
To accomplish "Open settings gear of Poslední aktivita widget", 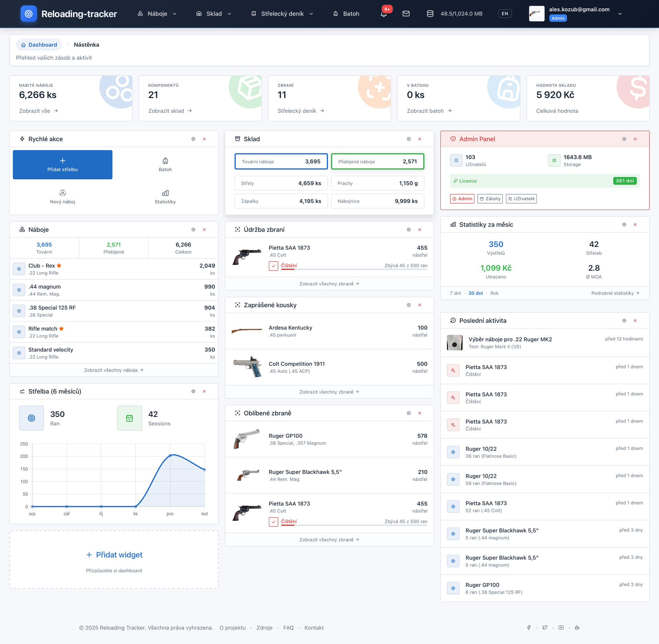I will coord(624,320).
